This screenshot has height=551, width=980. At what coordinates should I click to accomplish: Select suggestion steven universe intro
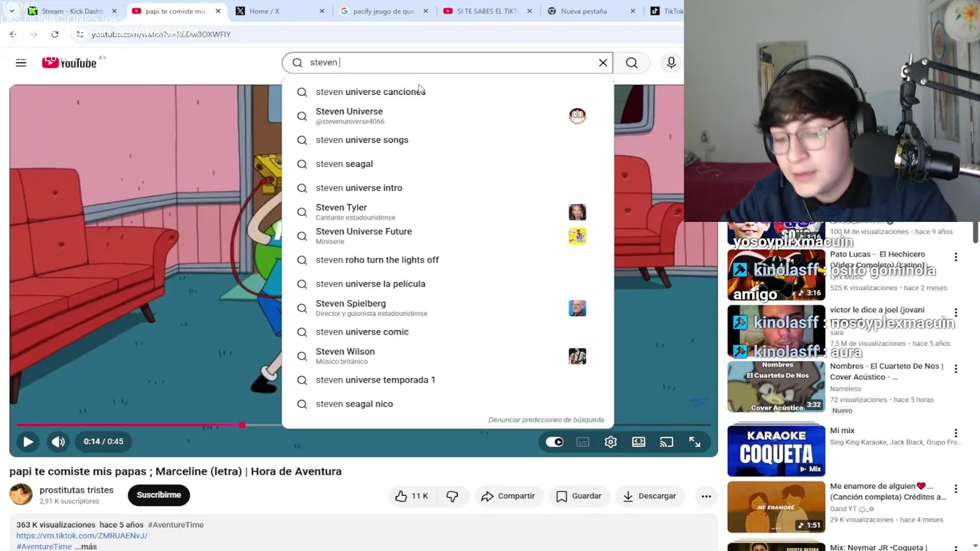448,187
